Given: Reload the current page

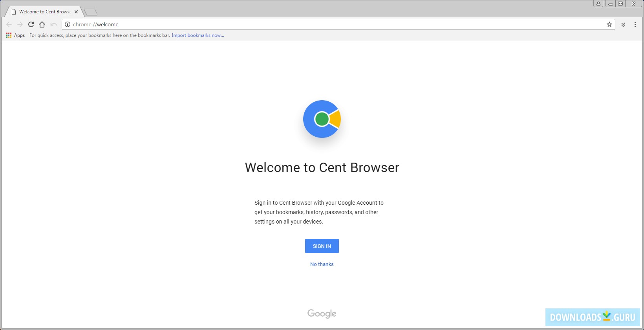Looking at the screenshot, I should (x=31, y=24).
